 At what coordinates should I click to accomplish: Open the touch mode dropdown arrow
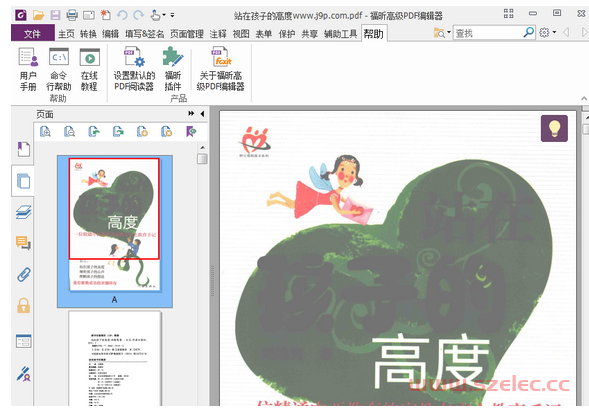click(164, 15)
